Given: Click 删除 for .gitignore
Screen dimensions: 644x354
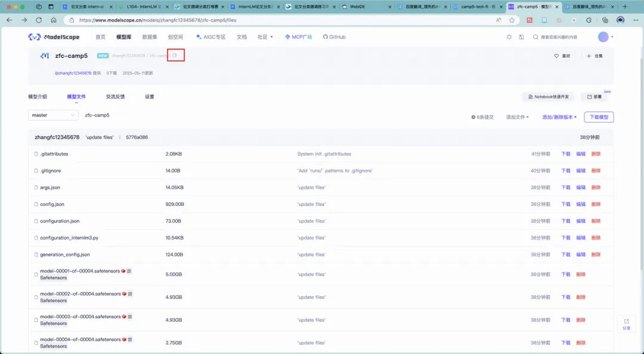Looking at the screenshot, I should 596,171.
